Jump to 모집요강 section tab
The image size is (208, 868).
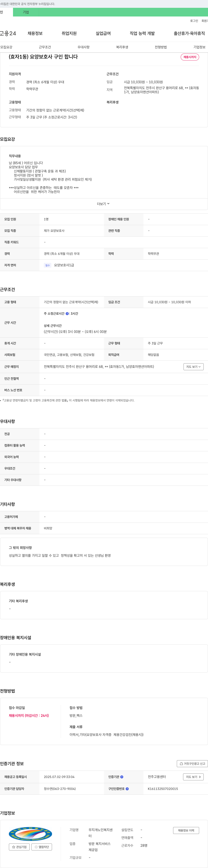(6, 47)
